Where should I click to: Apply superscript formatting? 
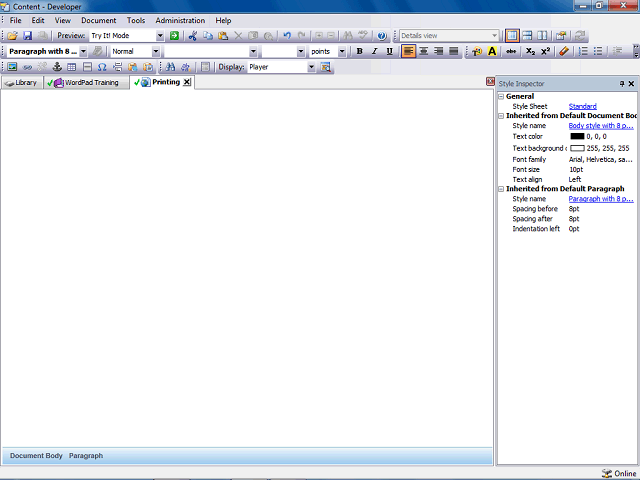click(x=545, y=51)
